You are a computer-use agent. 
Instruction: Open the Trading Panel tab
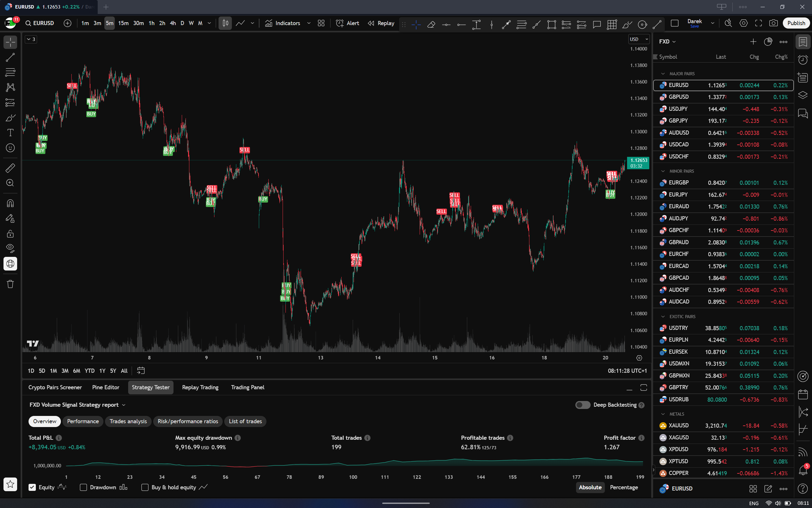coord(248,387)
